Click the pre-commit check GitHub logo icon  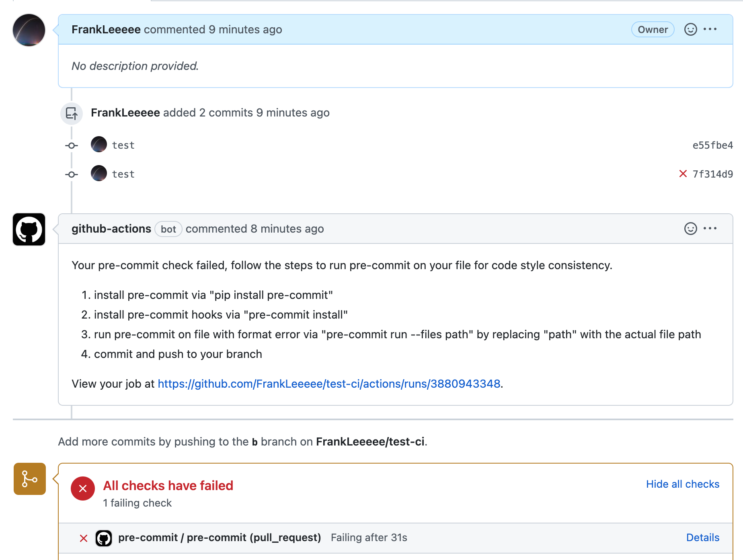104,538
